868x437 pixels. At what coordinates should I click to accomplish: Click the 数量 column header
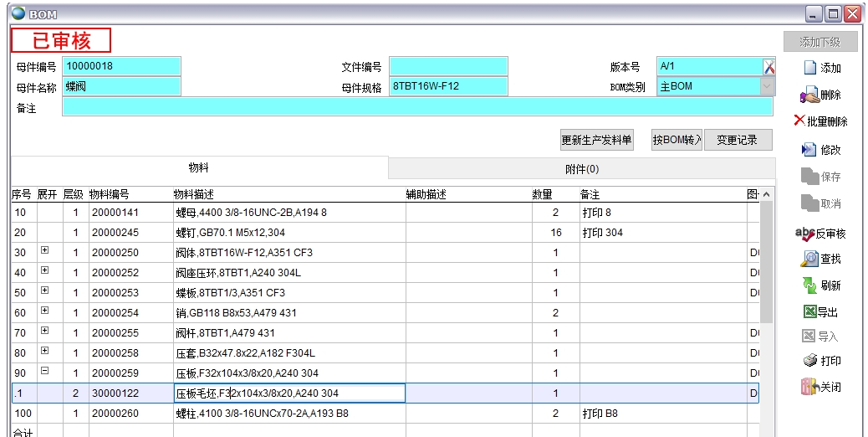point(556,194)
